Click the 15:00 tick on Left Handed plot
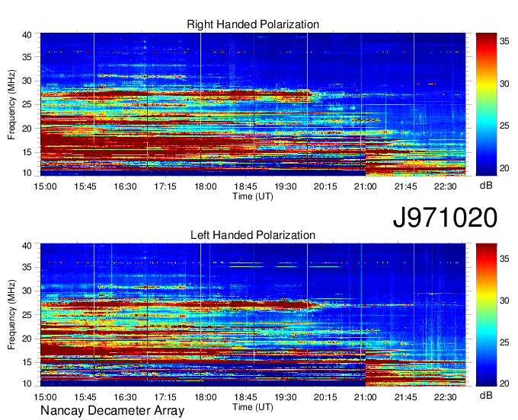The width and height of the screenshot is (518, 420). coord(45,397)
